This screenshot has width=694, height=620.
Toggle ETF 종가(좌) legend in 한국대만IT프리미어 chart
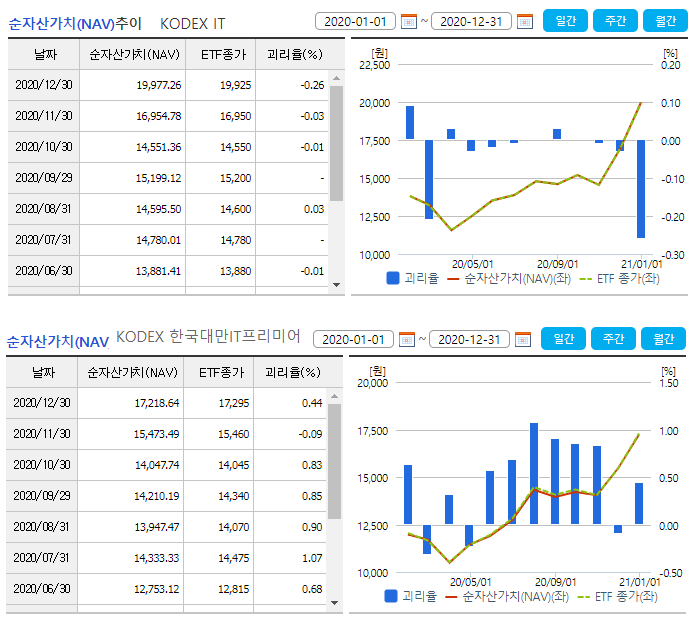[x=617, y=596]
